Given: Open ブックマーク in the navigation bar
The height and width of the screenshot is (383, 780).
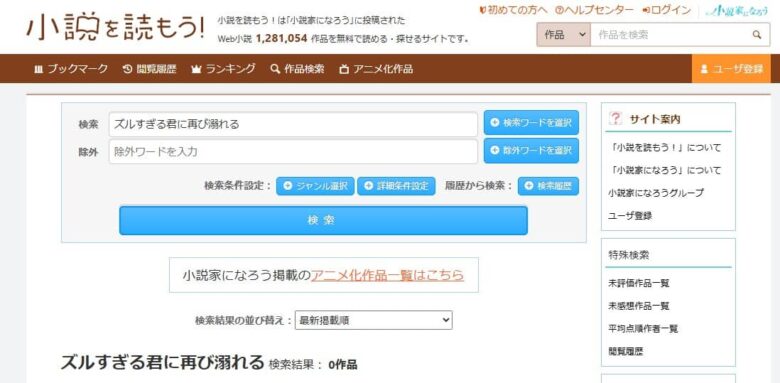Looking at the screenshot, I should click(x=71, y=69).
